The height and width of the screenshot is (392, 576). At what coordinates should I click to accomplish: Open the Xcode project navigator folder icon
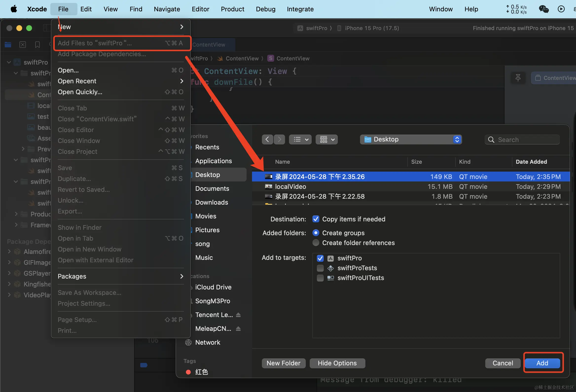point(8,45)
